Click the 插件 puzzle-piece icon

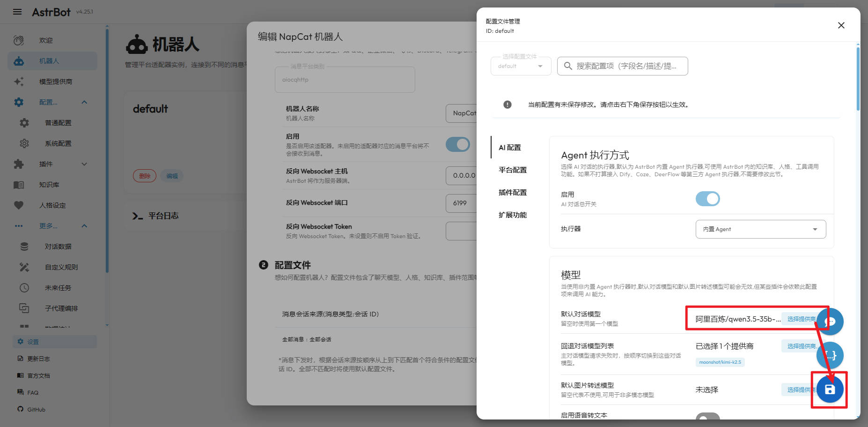point(19,164)
